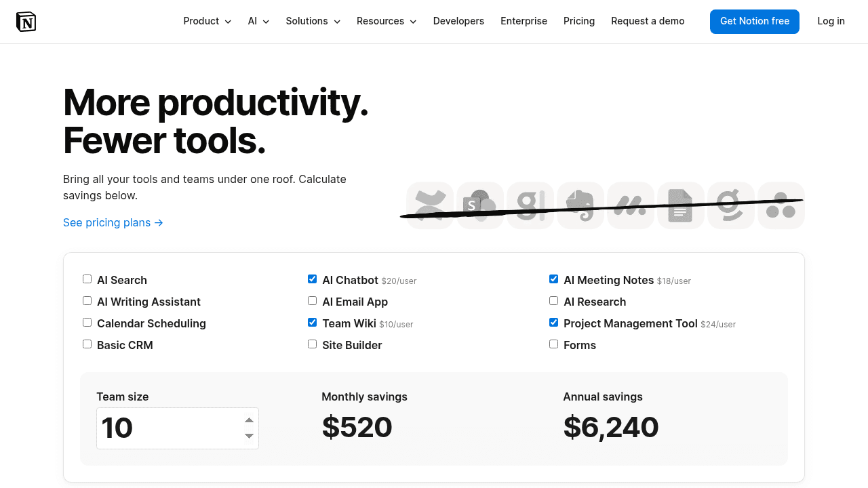Open the Developers menu item

tap(458, 21)
